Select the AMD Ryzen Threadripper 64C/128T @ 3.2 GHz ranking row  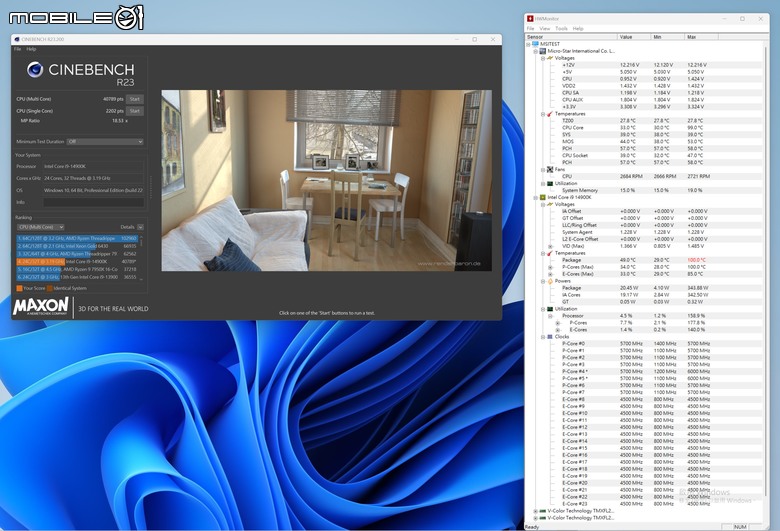tap(77, 238)
